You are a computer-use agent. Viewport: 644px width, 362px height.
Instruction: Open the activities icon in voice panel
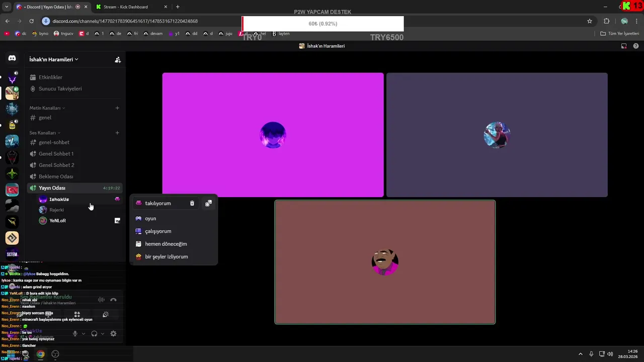[x=77, y=314]
